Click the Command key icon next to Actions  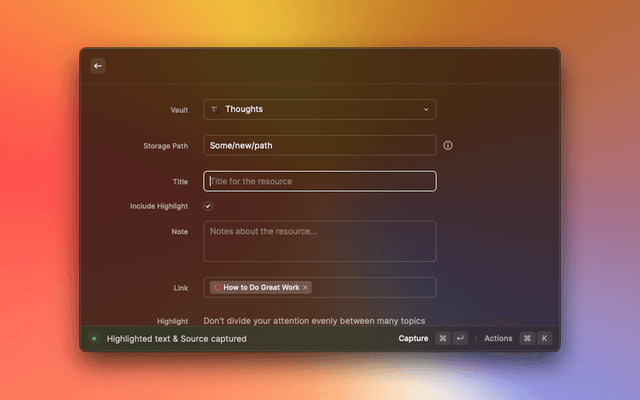[x=527, y=339]
